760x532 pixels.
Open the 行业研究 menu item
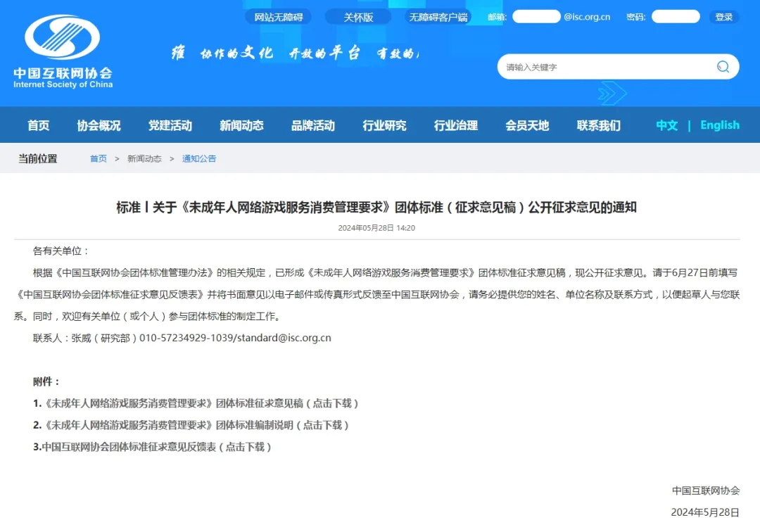click(x=384, y=125)
